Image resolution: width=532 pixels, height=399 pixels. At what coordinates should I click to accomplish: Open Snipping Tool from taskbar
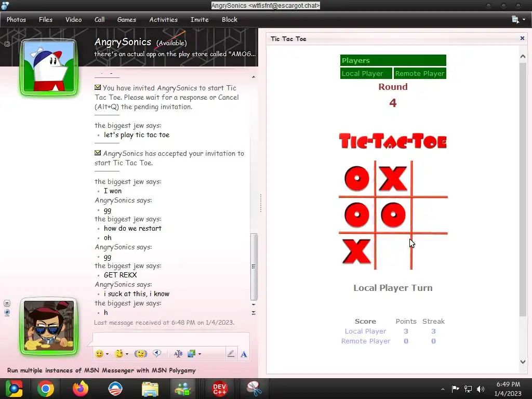tap(254, 389)
